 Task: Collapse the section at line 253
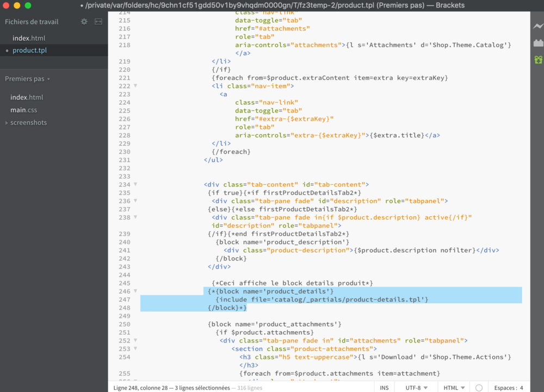(x=135, y=349)
